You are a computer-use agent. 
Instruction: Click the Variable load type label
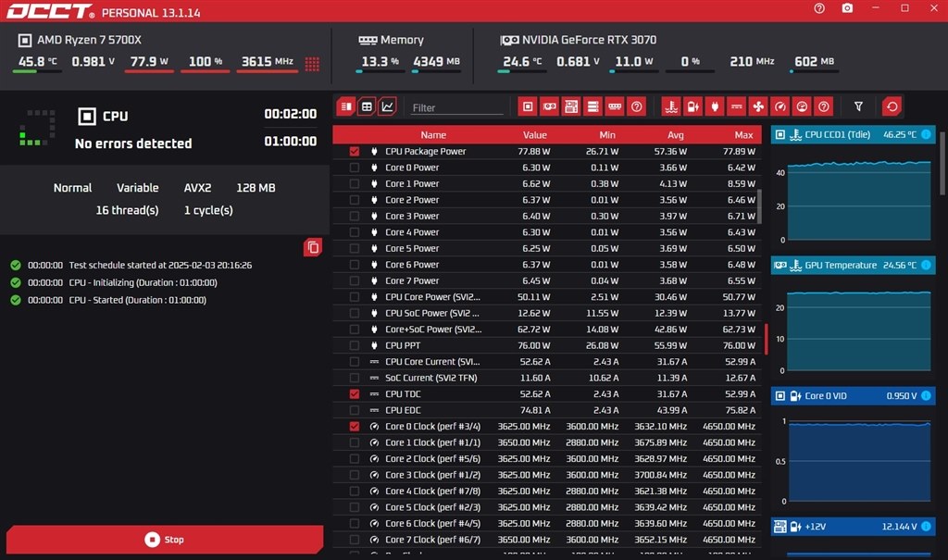tap(137, 188)
